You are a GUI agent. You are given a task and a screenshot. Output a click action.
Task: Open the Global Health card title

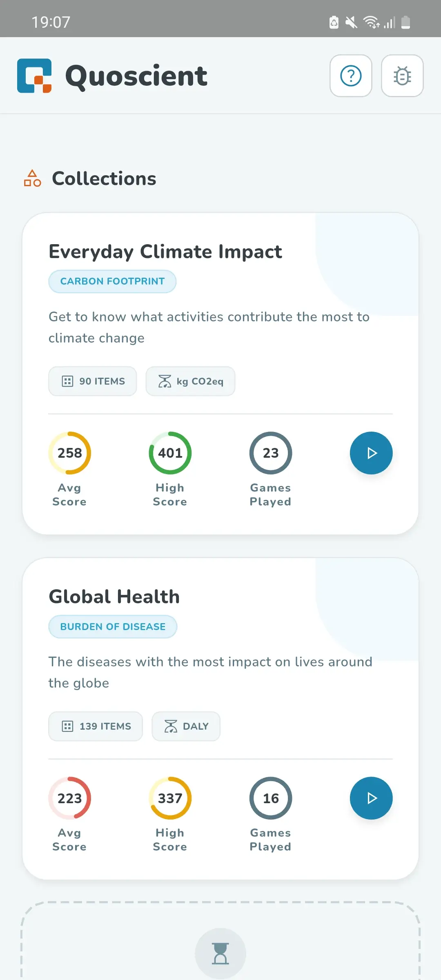point(114,597)
